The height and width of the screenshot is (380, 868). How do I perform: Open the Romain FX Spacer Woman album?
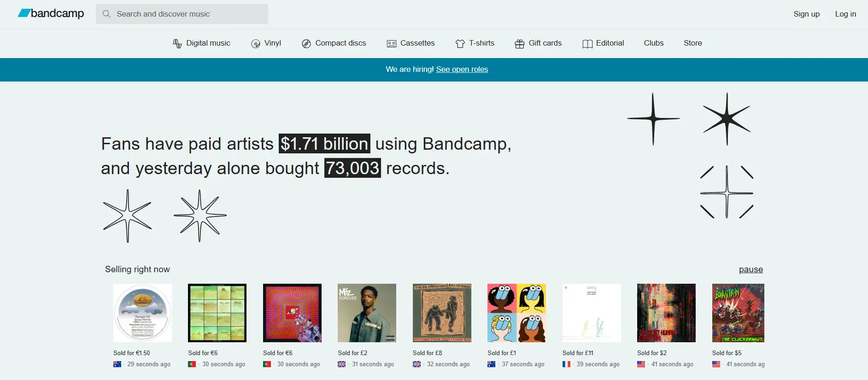[x=142, y=313]
